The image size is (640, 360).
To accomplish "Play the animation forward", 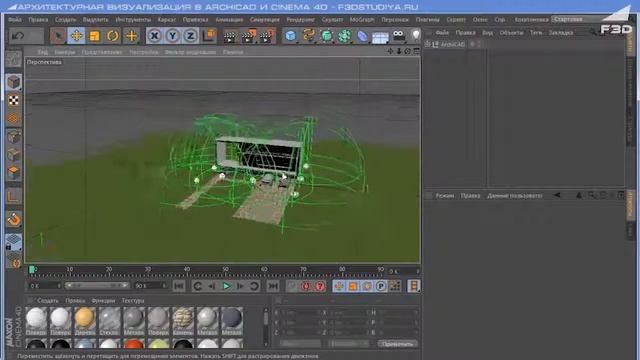I will [x=226, y=286].
